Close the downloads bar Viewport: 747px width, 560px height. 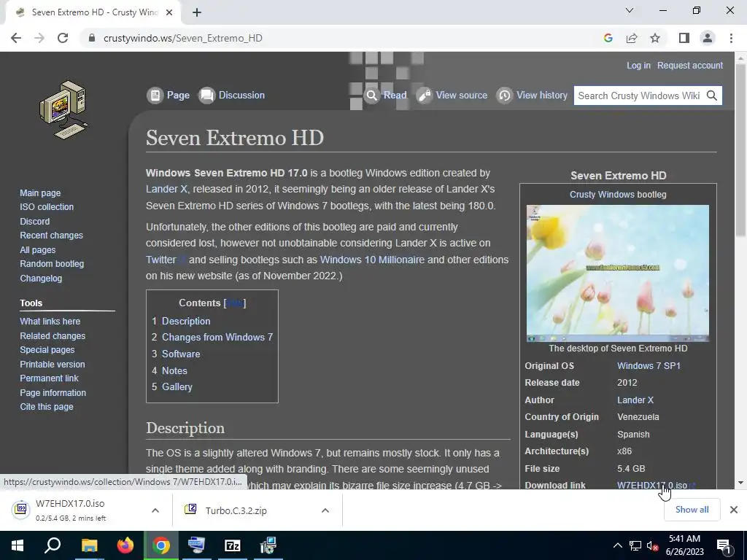(x=734, y=510)
